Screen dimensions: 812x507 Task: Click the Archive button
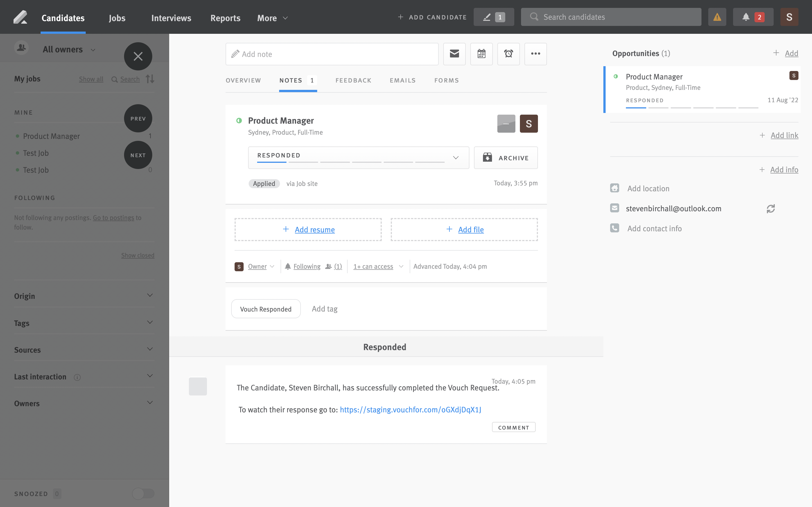point(506,158)
